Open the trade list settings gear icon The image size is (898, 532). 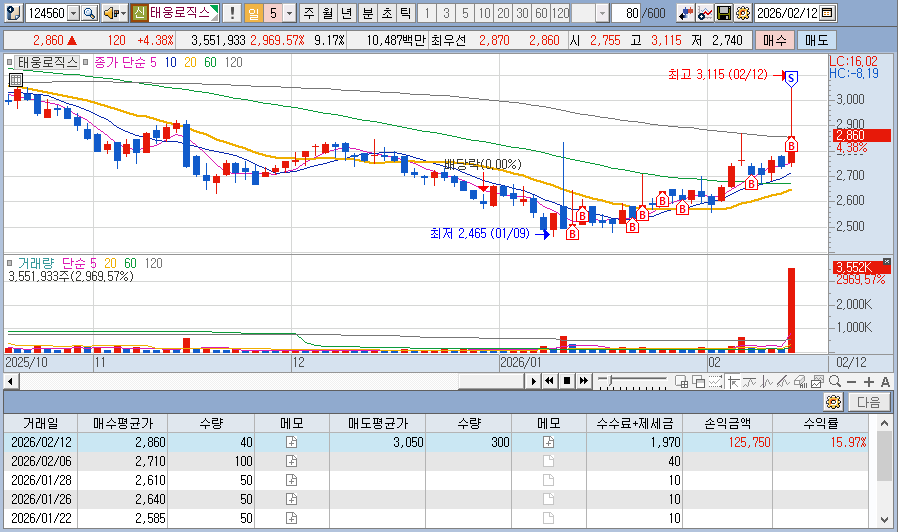833,402
